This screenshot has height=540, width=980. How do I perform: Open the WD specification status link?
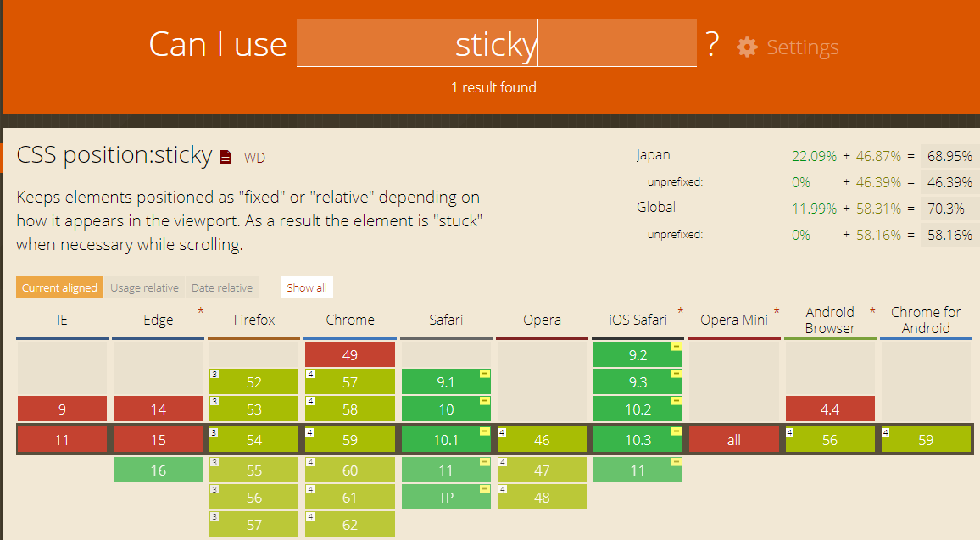(x=254, y=158)
